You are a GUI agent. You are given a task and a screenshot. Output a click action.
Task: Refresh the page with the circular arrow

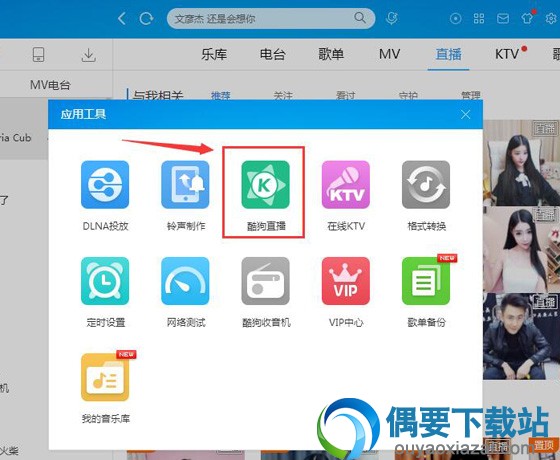click(146, 18)
